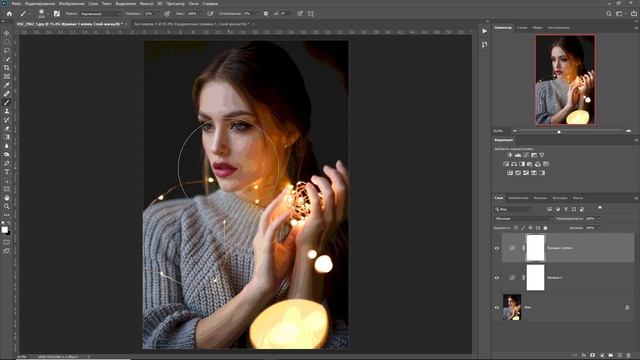The height and width of the screenshot is (360, 640).
Task: Hide the 'Фон' background layer
Action: (x=497, y=308)
